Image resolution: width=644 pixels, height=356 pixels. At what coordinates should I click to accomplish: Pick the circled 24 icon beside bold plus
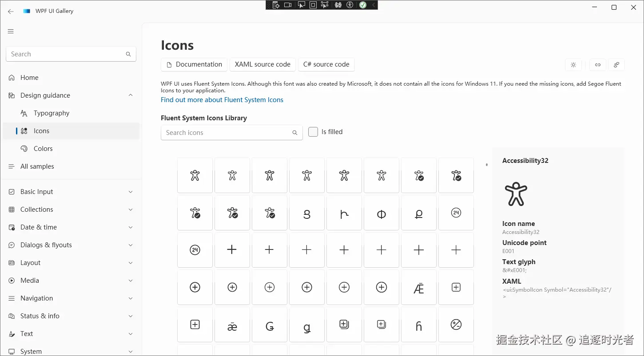click(x=195, y=250)
